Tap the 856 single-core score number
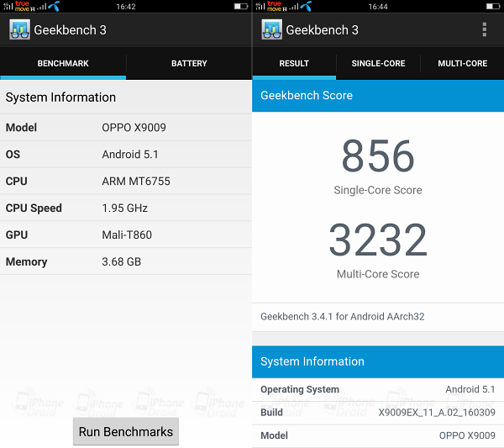This screenshot has width=504, height=448. (x=378, y=156)
